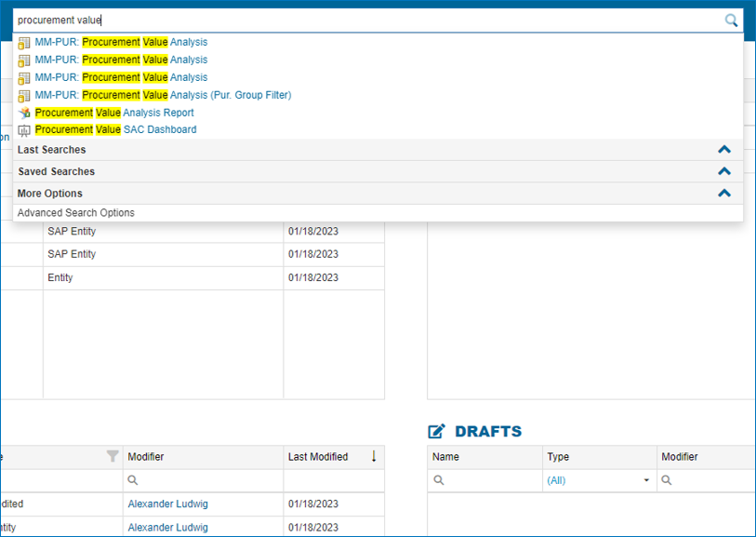Open MM-PUR: Procurement Value Analysis (Pur. Group Filter)
Viewport: 756px width, 537px height.
(x=163, y=94)
